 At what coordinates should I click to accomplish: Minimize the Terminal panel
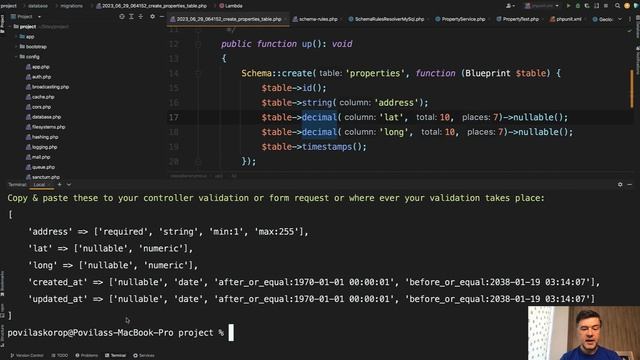(629, 184)
